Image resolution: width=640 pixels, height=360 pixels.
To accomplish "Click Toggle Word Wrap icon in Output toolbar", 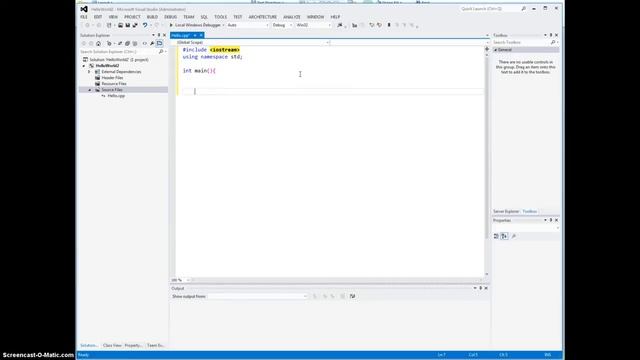I will click(352, 296).
